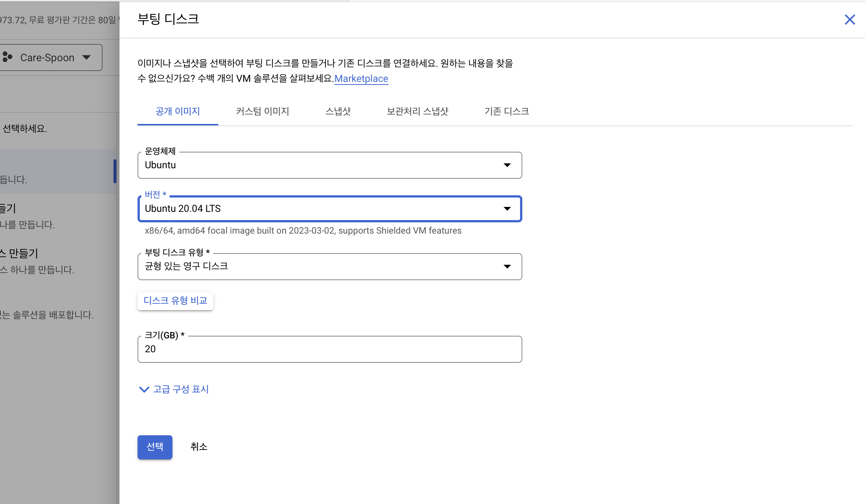Click the 크기(GB) input field
This screenshot has height=504, width=865.
pos(329,349)
